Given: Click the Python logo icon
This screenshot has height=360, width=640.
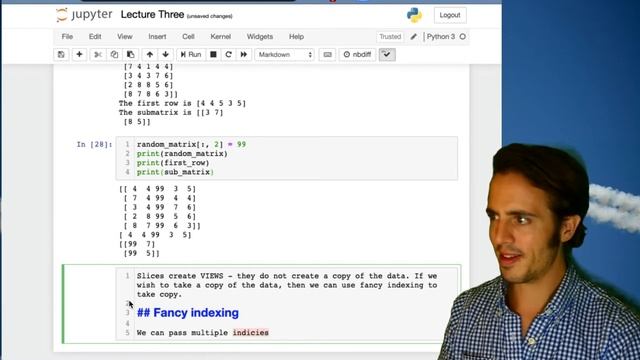Looking at the screenshot, I should point(414,15).
